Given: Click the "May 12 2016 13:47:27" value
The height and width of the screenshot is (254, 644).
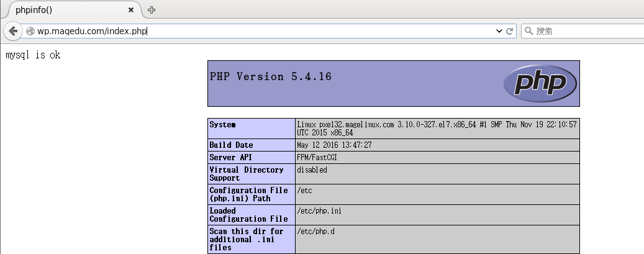Looking at the screenshot, I should [x=334, y=145].
